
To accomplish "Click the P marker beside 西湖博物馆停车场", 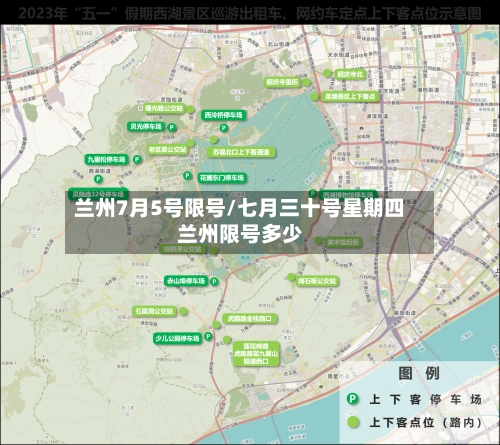I will pos(313,193).
